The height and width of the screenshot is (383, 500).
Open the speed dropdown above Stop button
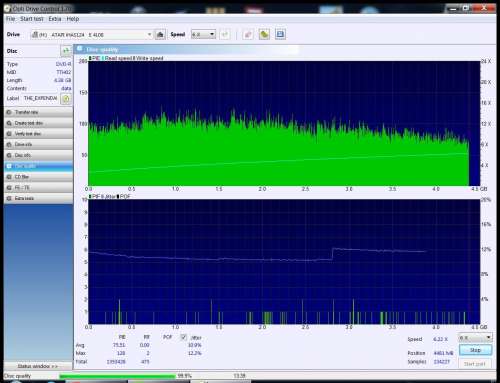[x=475, y=338]
